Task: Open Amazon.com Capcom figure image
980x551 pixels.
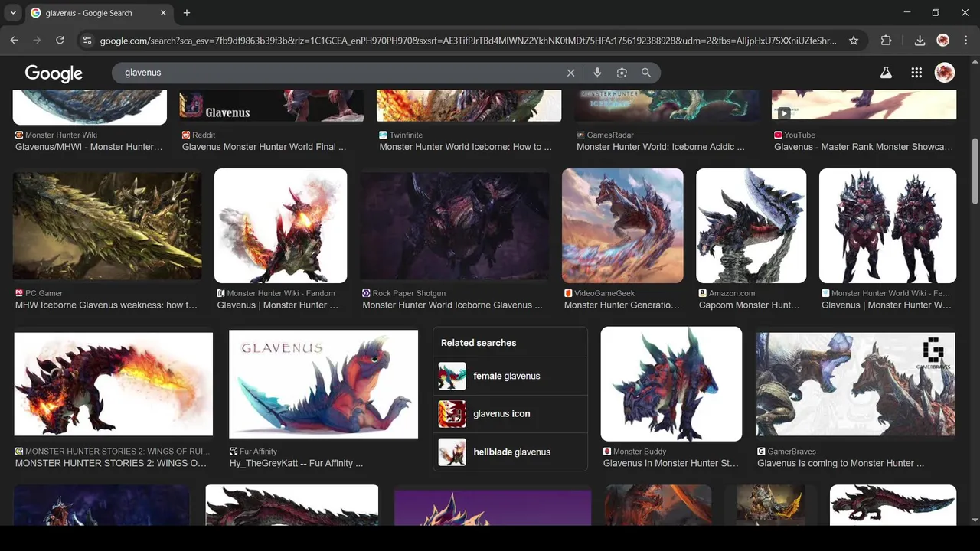Action: pyautogui.click(x=751, y=226)
